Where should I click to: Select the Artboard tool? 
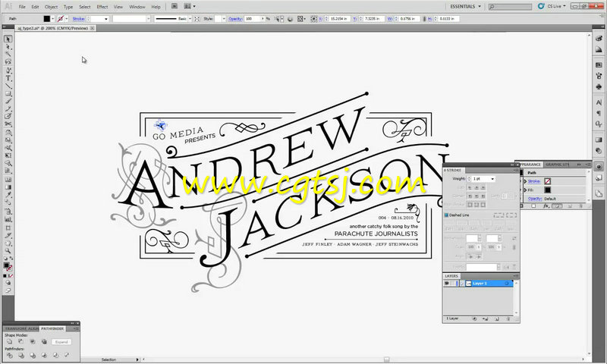pyautogui.click(x=8, y=227)
